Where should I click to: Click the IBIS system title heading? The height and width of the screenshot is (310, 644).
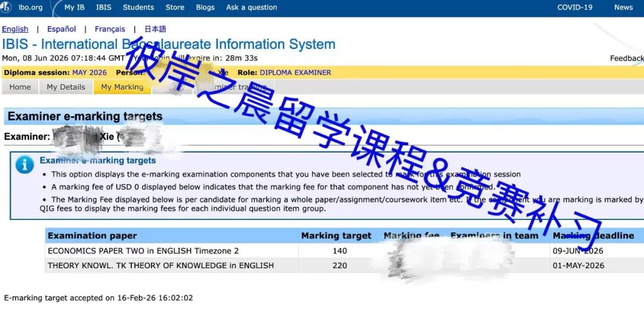[x=169, y=44]
